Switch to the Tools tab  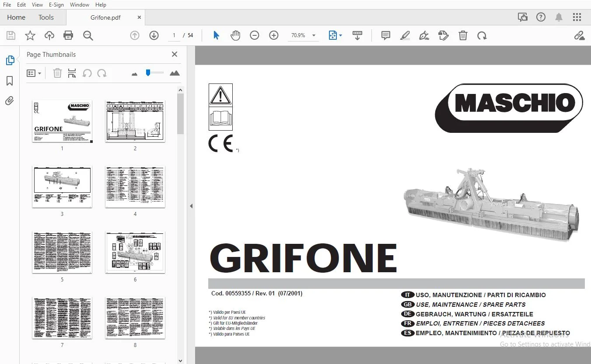pos(46,17)
